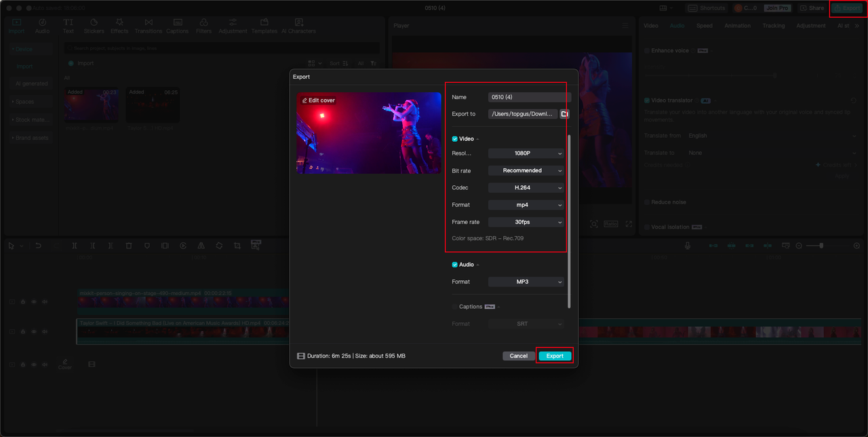Switch to the Animation inspector tab

(x=737, y=26)
